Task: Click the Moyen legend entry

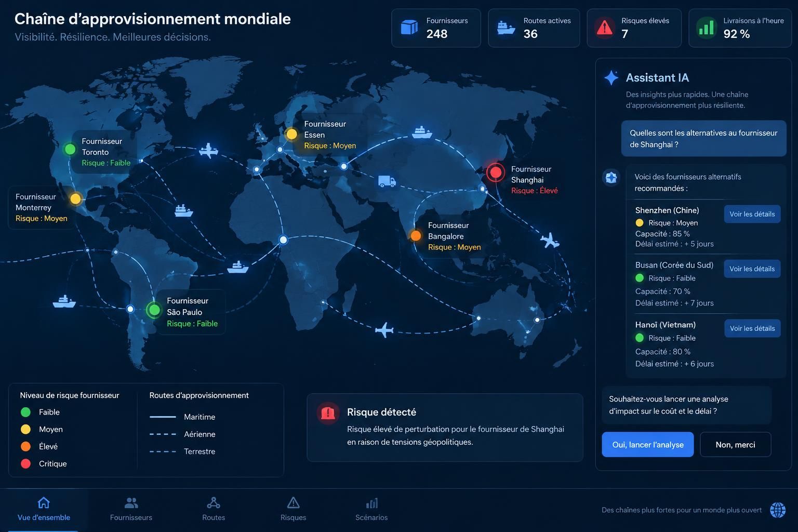Action: coord(42,429)
